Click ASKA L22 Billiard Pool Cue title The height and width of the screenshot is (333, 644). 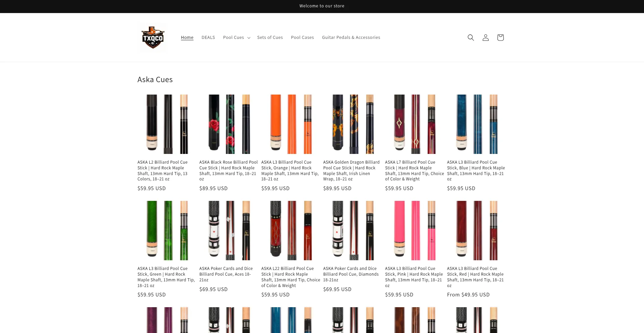[x=291, y=277]
